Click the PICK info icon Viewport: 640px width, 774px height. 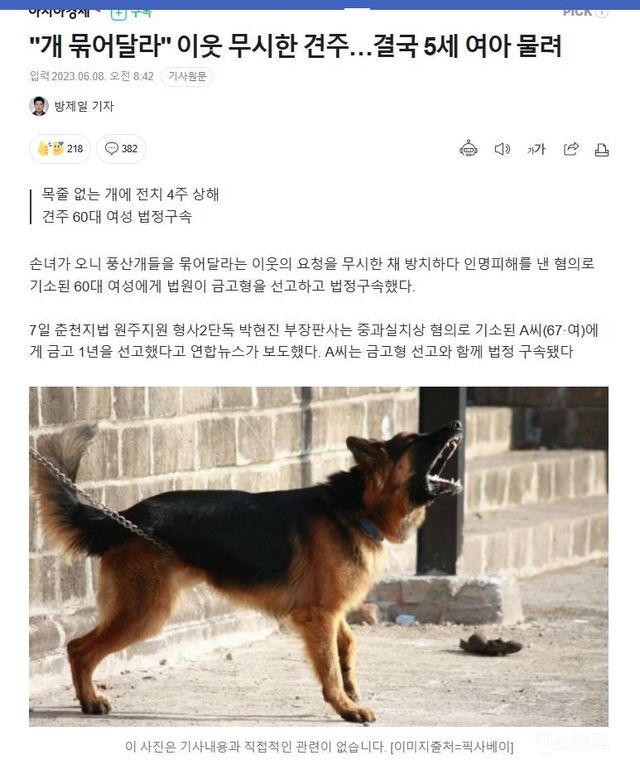(601, 13)
